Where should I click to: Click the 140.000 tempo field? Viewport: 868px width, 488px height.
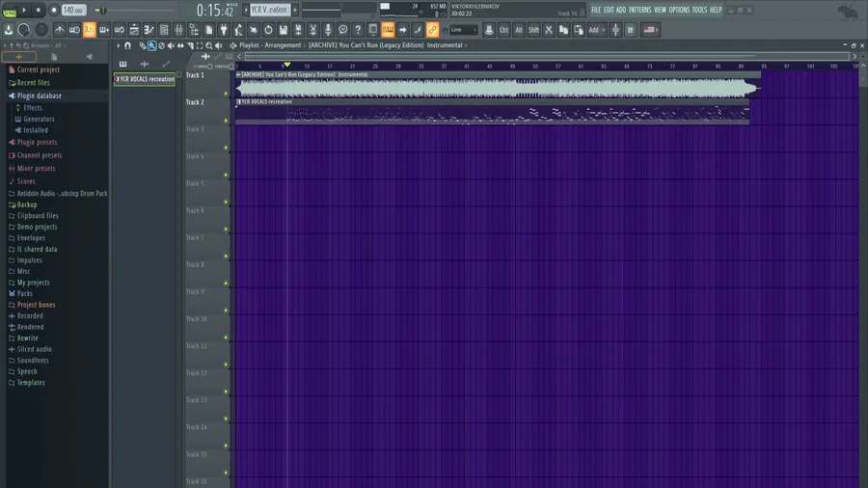click(73, 10)
